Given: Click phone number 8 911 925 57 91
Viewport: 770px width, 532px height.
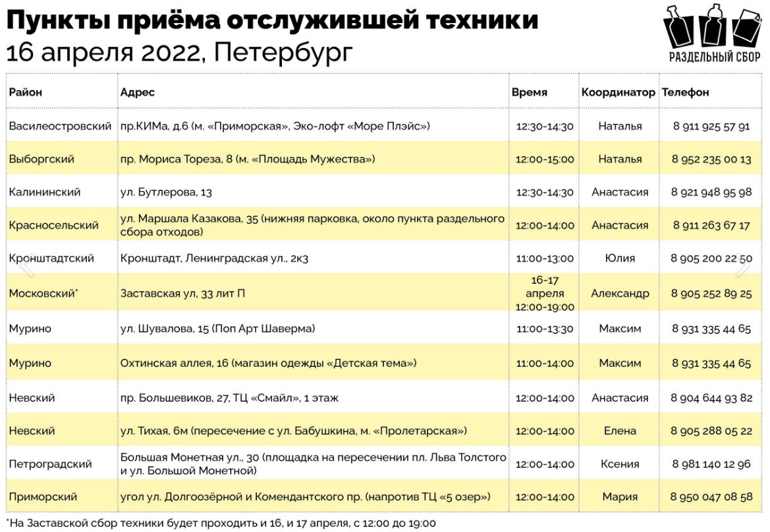Looking at the screenshot, I should tap(711, 126).
